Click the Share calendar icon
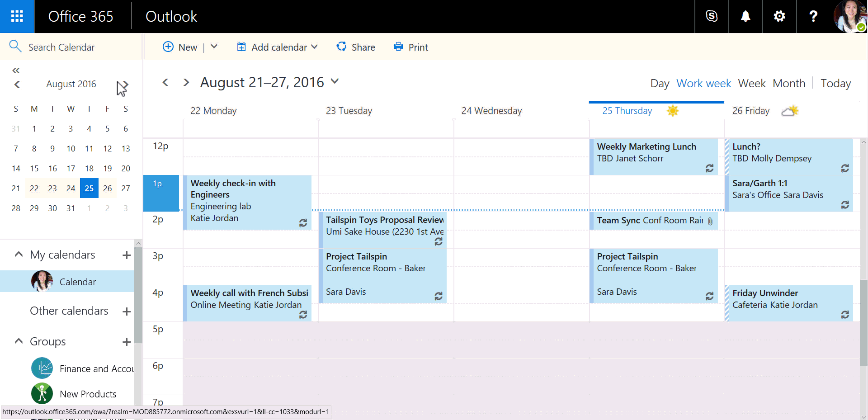Screen dimensions: 868x420 pos(341,47)
